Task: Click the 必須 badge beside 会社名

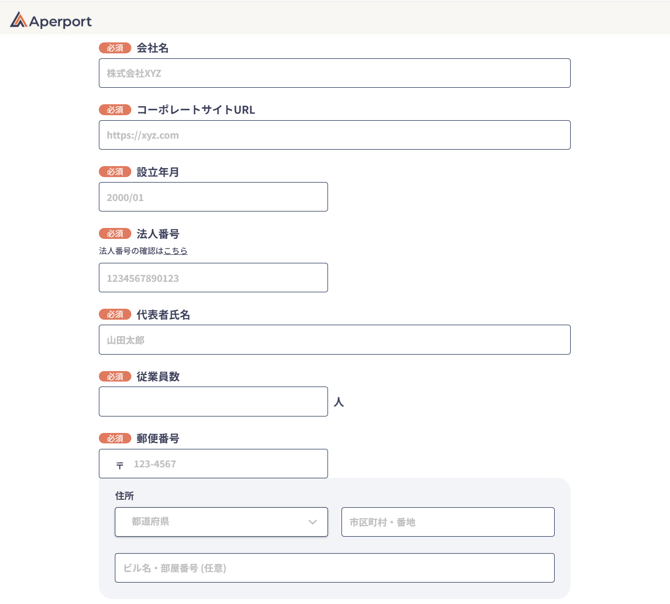Action: tap(115, 48)
